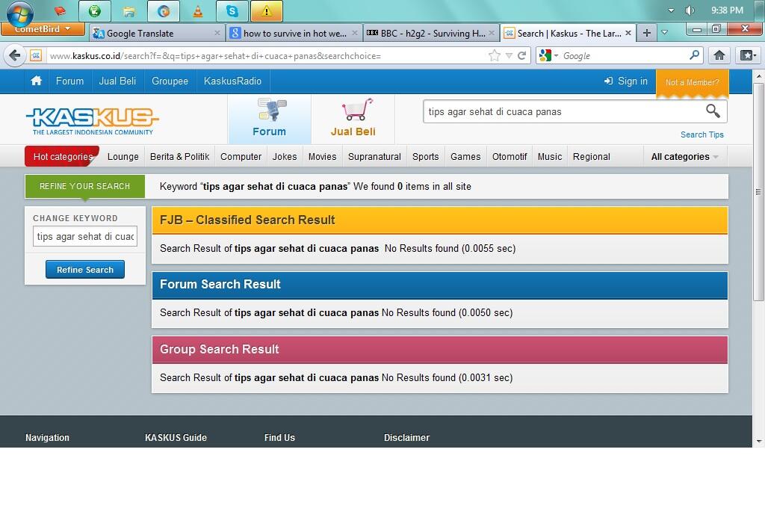Click the Kaskus search magnifier button
Viewport: 765px width, 532px height.
[713, 111]
